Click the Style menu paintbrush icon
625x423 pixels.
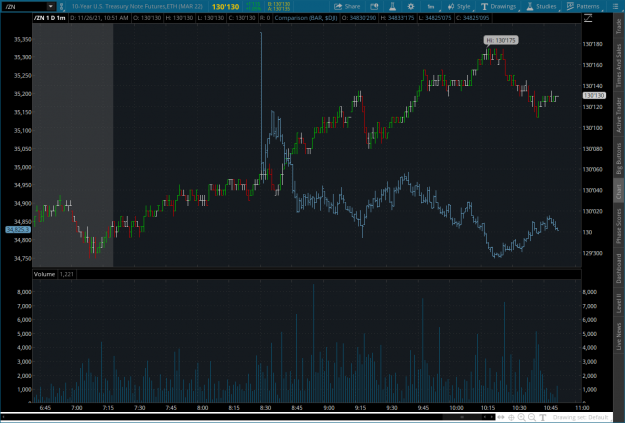click(x=451, y=6)
